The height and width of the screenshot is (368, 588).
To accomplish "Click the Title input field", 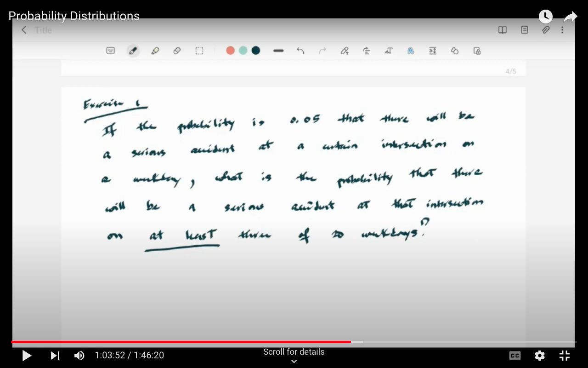I will 43,30.
